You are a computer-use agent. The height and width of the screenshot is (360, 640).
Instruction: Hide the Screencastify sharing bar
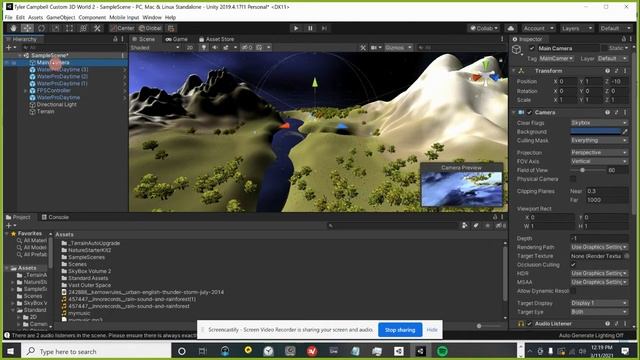(432, 330)
